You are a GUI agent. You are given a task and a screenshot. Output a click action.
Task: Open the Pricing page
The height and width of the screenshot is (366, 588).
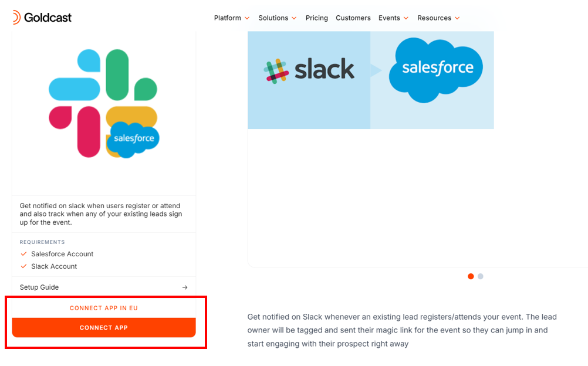click(316, 18)
